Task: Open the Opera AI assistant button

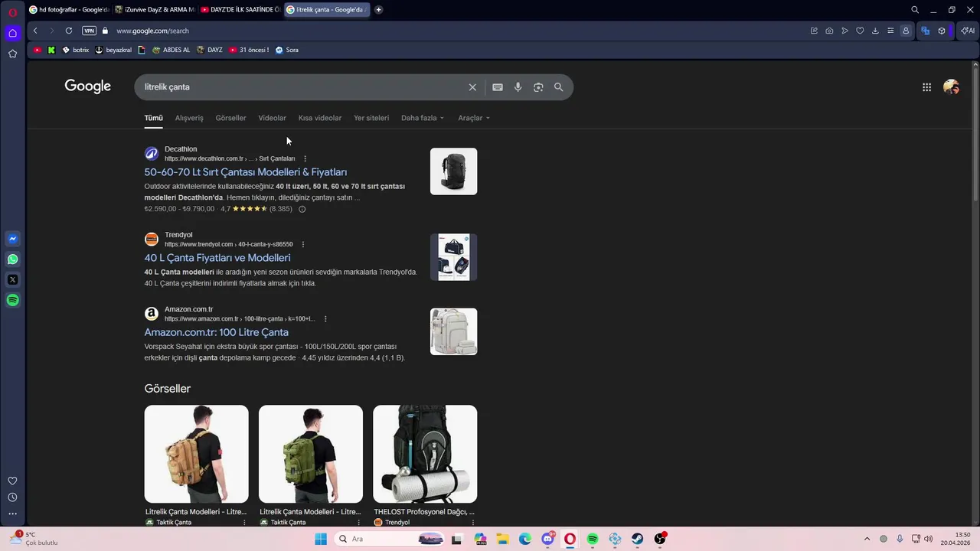Action: pyautogui.click(x=968, y=31)
